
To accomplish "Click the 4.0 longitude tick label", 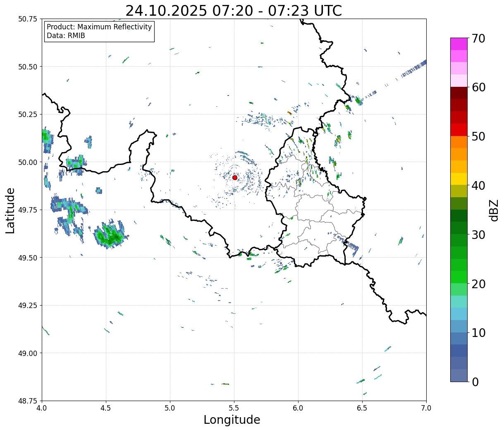I will point(42,408).
